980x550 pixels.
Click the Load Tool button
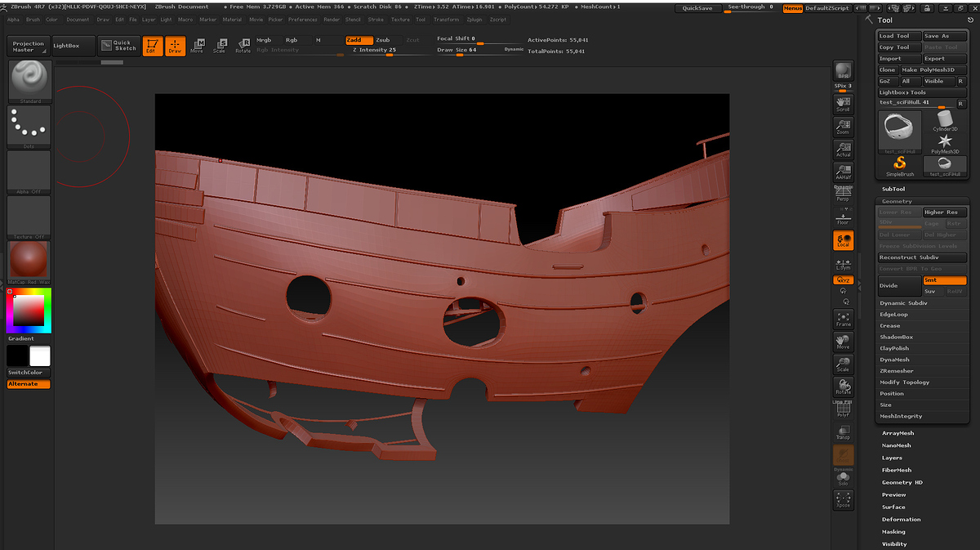click(x=898, y=36)
